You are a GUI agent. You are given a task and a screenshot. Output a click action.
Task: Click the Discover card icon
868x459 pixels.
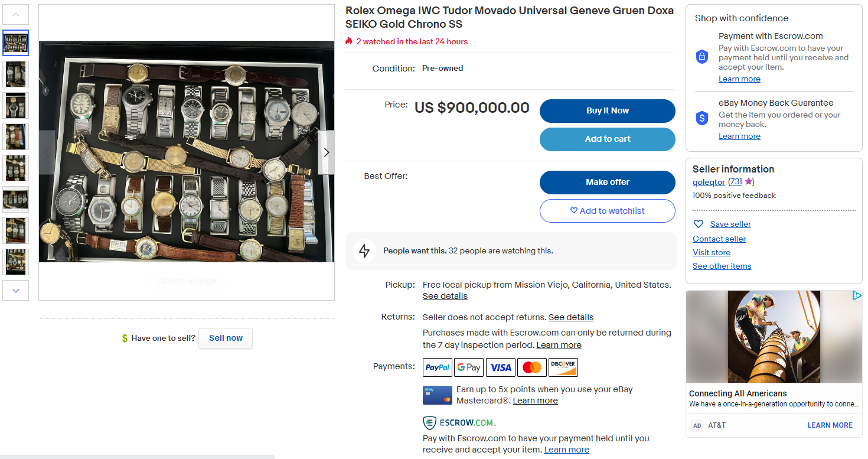[x=563, y=367]
